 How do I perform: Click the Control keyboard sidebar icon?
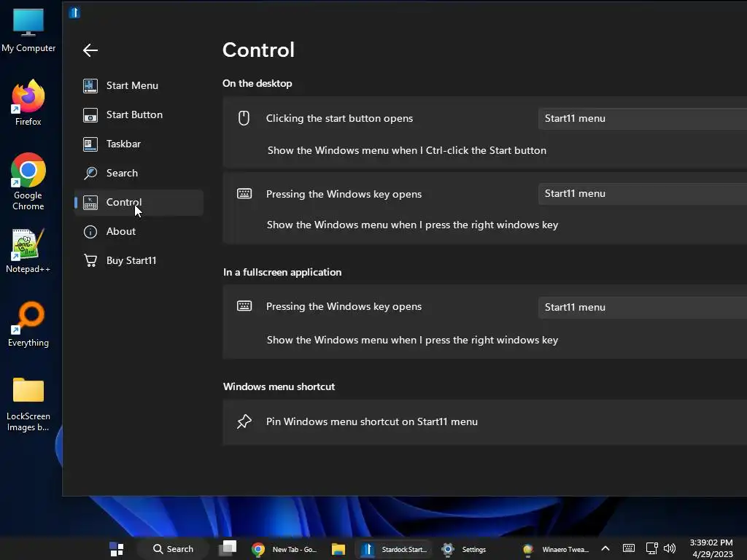pyautogui.click(x=90, y=203)
